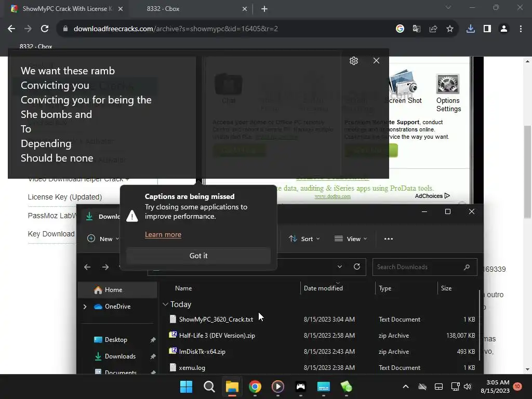
Task: Bookmark this page with star icon
Action: pyautogui.click(x=450, y=29)
